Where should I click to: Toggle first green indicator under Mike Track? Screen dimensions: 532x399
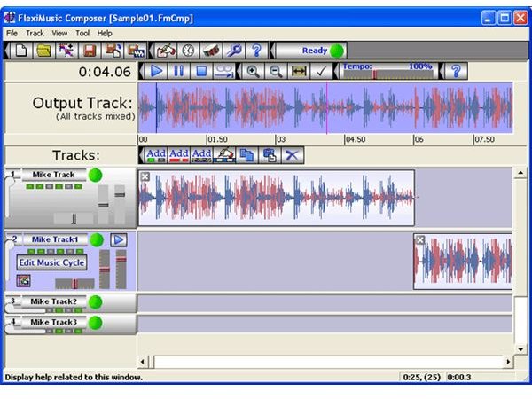pos(30,186)
